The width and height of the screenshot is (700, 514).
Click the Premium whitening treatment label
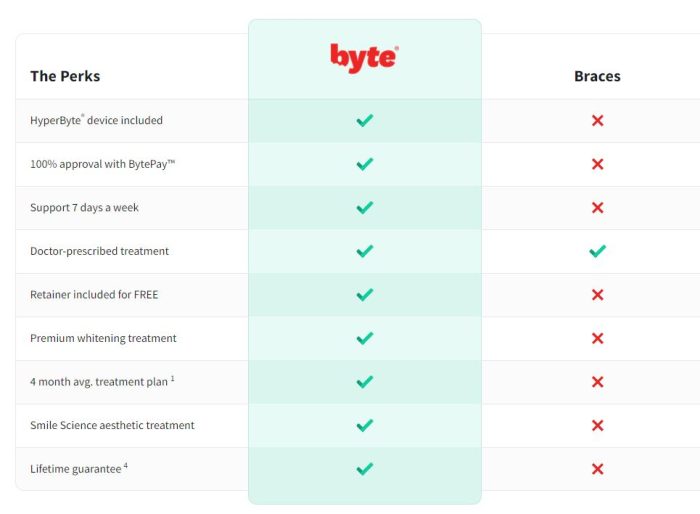pyautogui.click(x=103, y=338)
